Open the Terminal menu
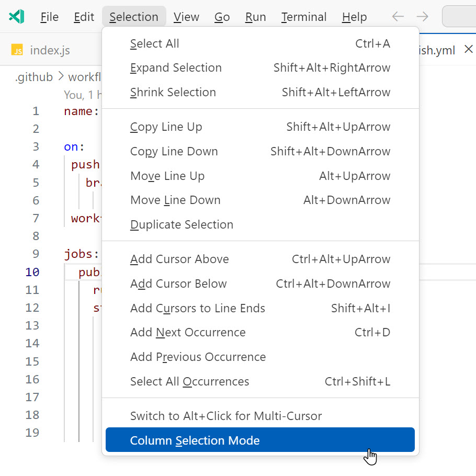Screen dimensions: 476x476 coord(304,17)
